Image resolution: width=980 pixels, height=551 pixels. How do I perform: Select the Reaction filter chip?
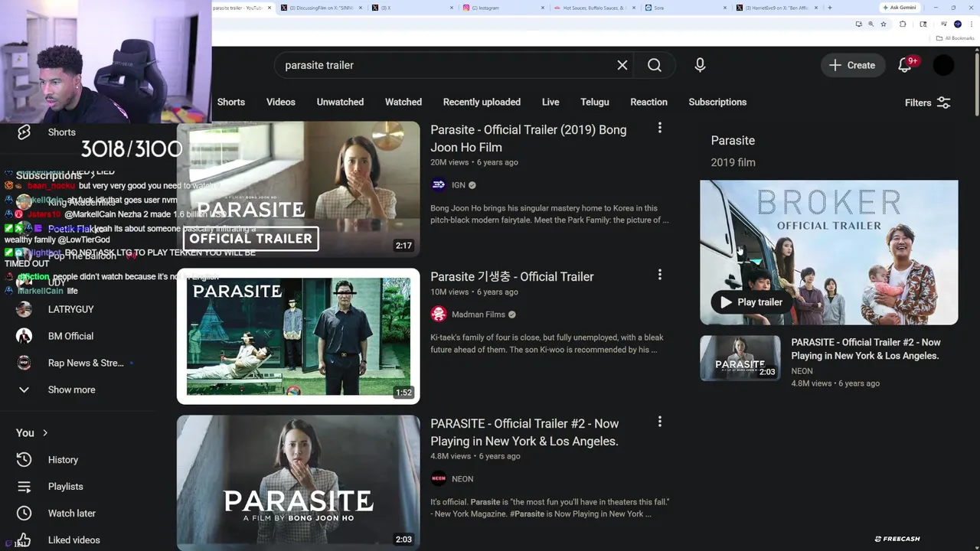[648, 102]
